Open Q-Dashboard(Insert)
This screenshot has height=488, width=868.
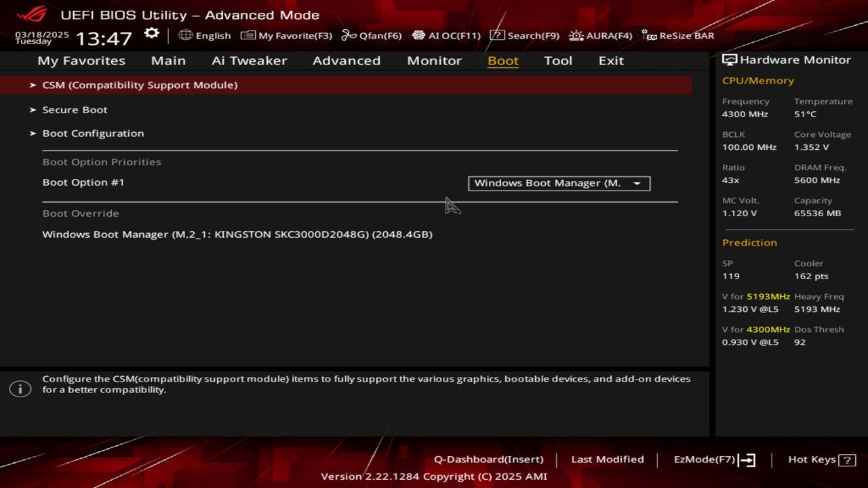(488, 459)
